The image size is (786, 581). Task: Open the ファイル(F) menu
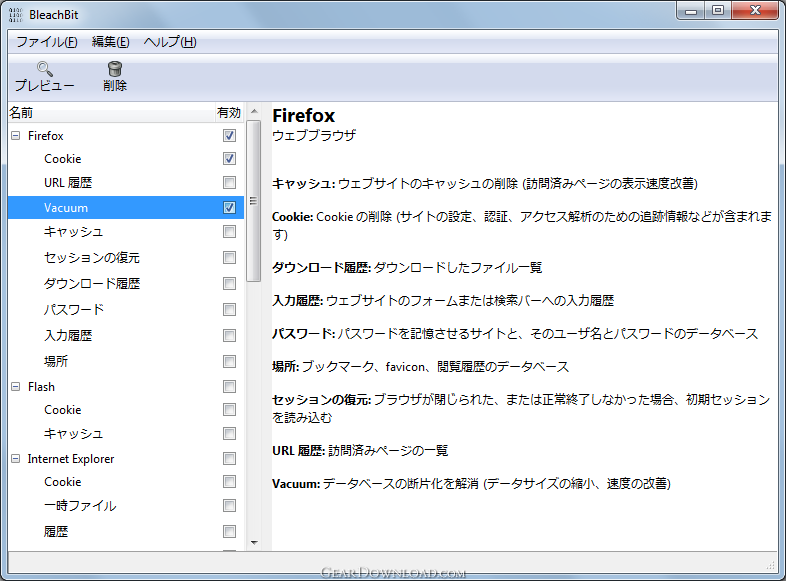(x=47, y=42)
